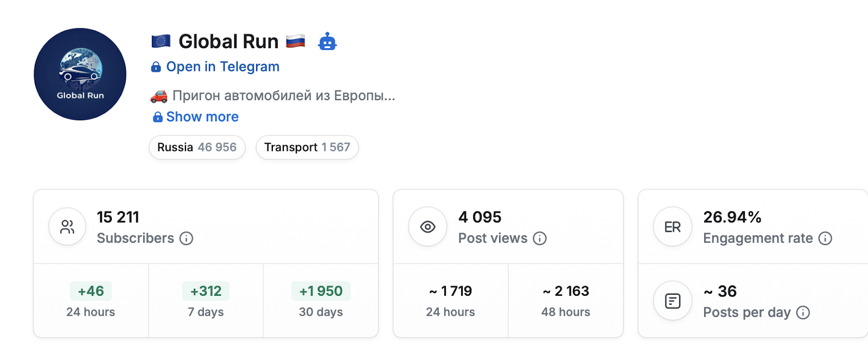Click the robot bot icon beside title

327,42
